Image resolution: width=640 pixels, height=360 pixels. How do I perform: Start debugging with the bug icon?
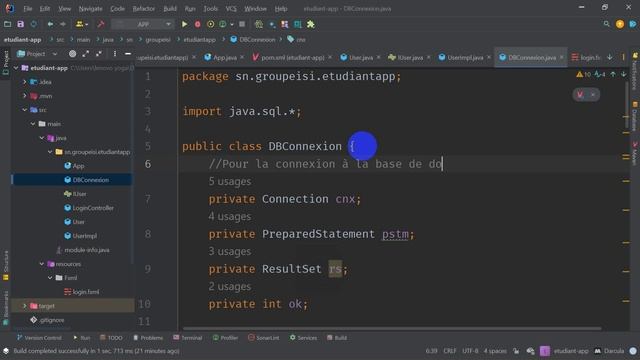[x=198, y=24]
